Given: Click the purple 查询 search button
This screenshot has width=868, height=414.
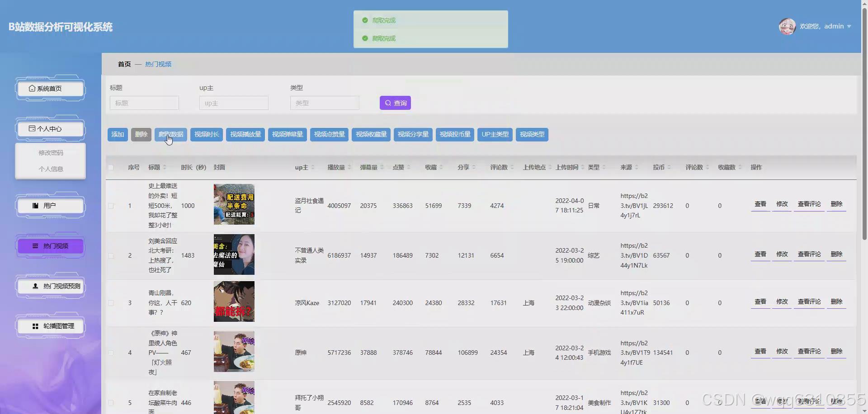Looking at the screenshot, I should pos(395,103).
